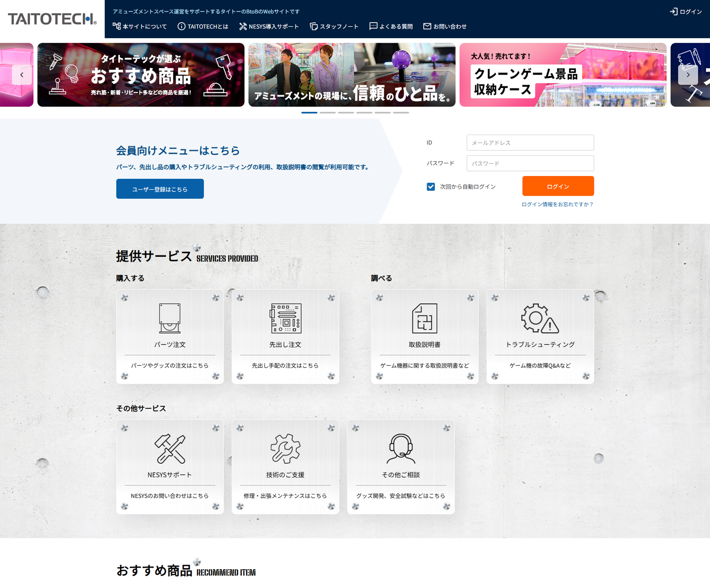Click the ユーザー登録はこちら button

coord(160,189)
